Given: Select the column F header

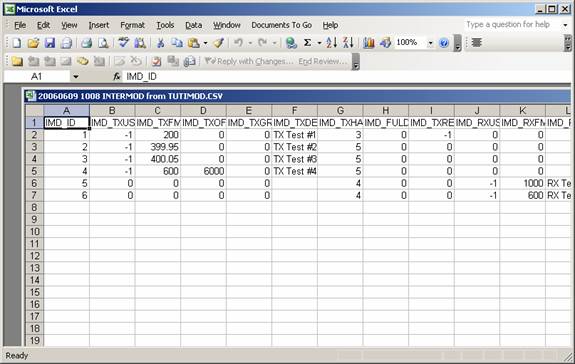Looking at the screenshot, I should coord(294,111).
